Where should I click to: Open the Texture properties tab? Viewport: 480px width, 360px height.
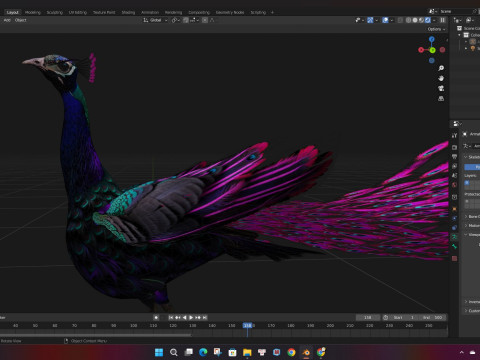pyautogui.click(x=454, y=258)
